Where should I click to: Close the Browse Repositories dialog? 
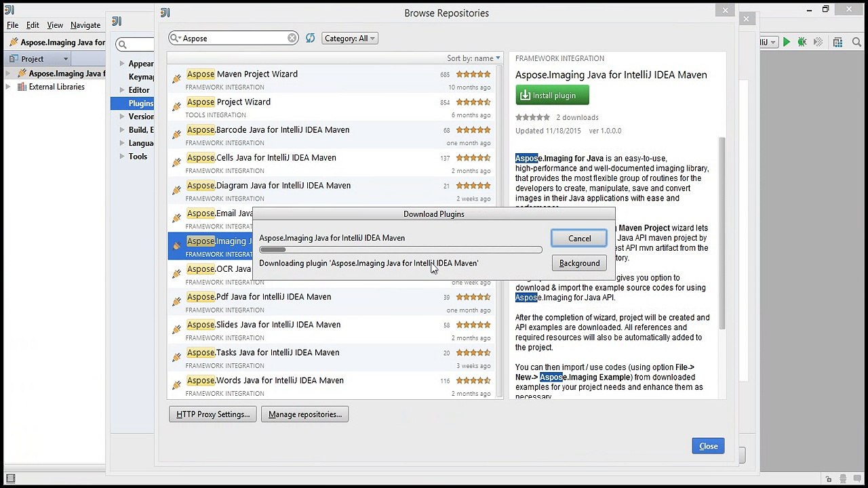[708, 446]
